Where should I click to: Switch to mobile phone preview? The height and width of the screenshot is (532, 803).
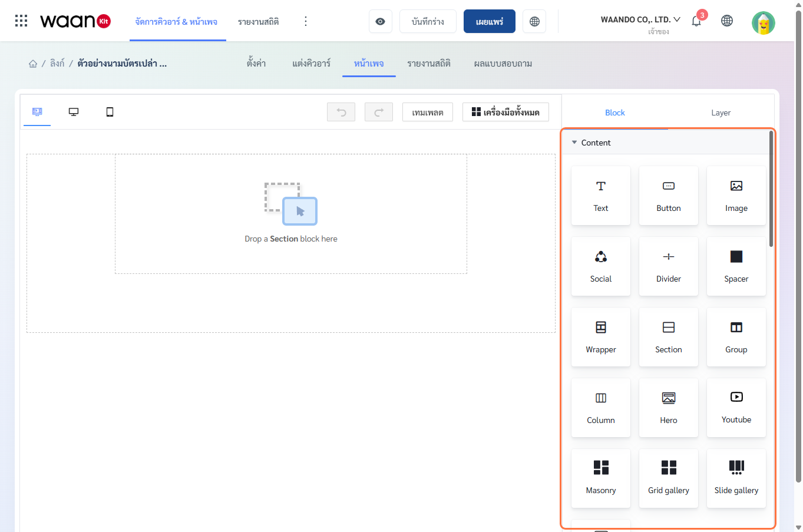(x=110, y=112)
